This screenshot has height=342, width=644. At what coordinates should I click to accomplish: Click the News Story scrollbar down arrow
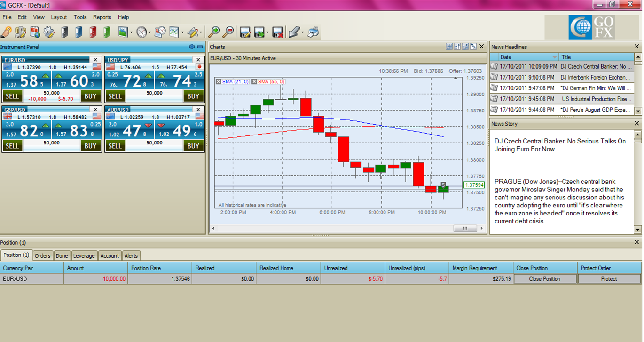[637, 230]
